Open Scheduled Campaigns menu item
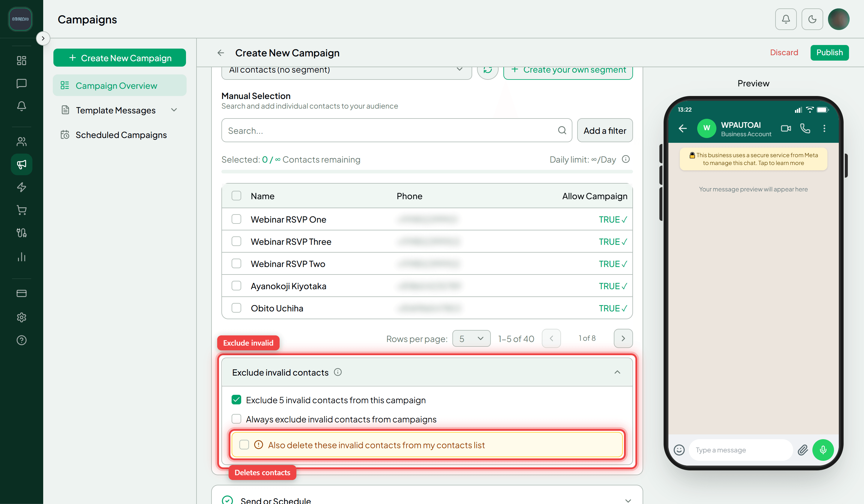 click(119, 135)
